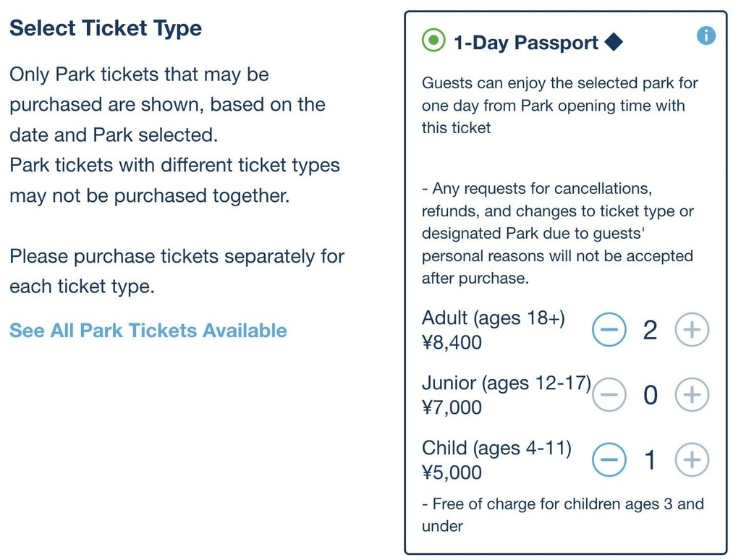
Task: Click the Adult quantity number 2
Action: [x=651, y=330]
